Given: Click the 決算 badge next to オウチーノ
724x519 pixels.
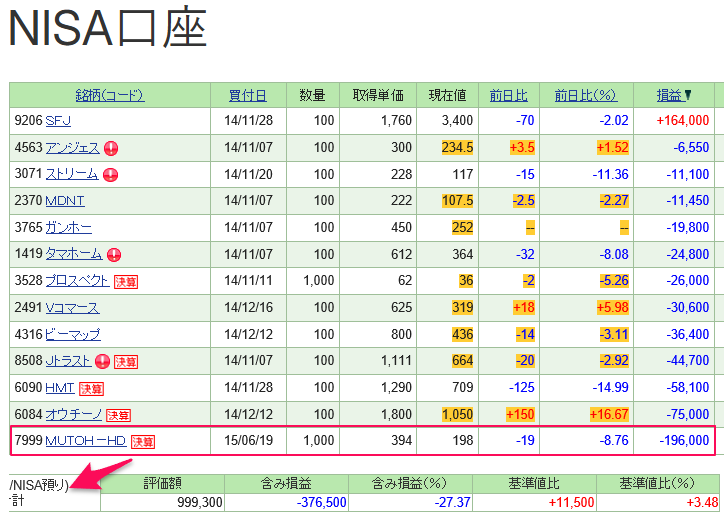Looking at the screenshot, I should [119, 415].
